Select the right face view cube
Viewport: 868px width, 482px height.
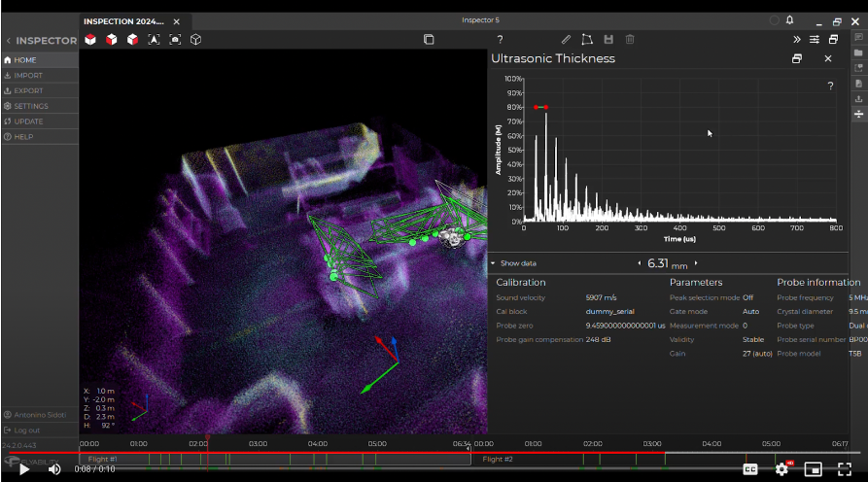click(132, 39)
